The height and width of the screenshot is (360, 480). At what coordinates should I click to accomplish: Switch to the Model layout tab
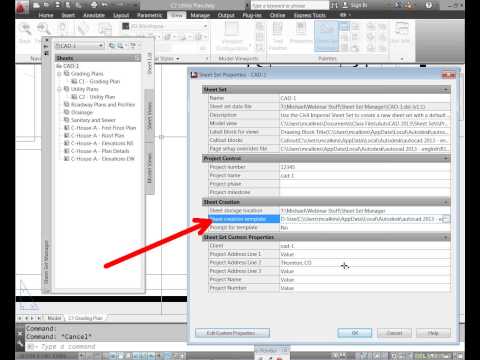(x=54, y=318)
